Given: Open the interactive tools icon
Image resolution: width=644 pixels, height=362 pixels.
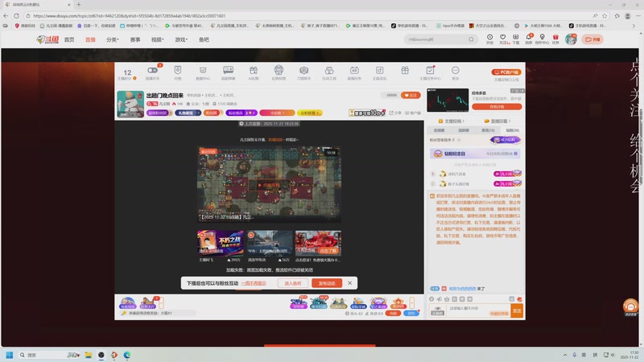Looking at the screenshot, I should [329, 71].
